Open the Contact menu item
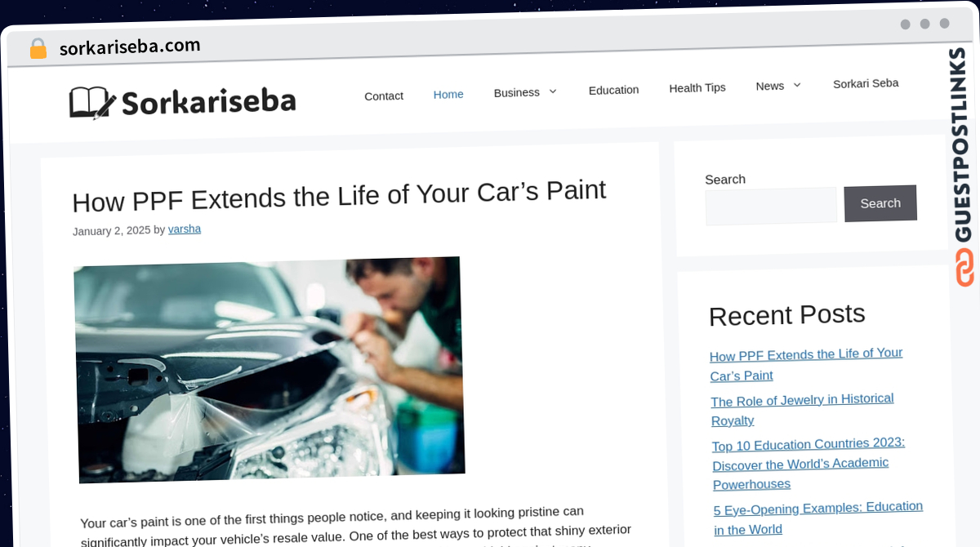 (x=384, y=96)
